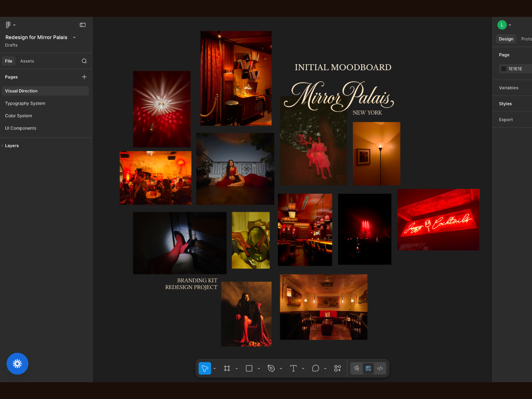This screenshot has width=532, height=399.
Task: Open Pen tool options dropdown arrow
Action: click(x=281, y=369)
